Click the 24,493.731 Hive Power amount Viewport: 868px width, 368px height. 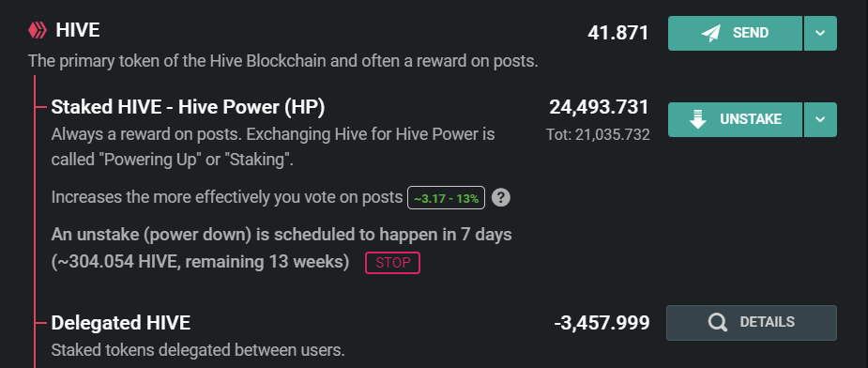(599, 107)
